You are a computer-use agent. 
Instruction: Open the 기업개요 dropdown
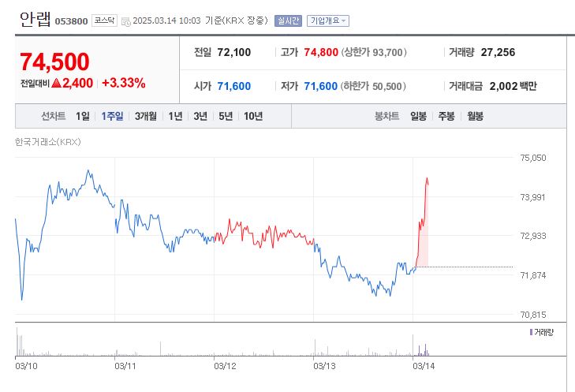(327, 21)
